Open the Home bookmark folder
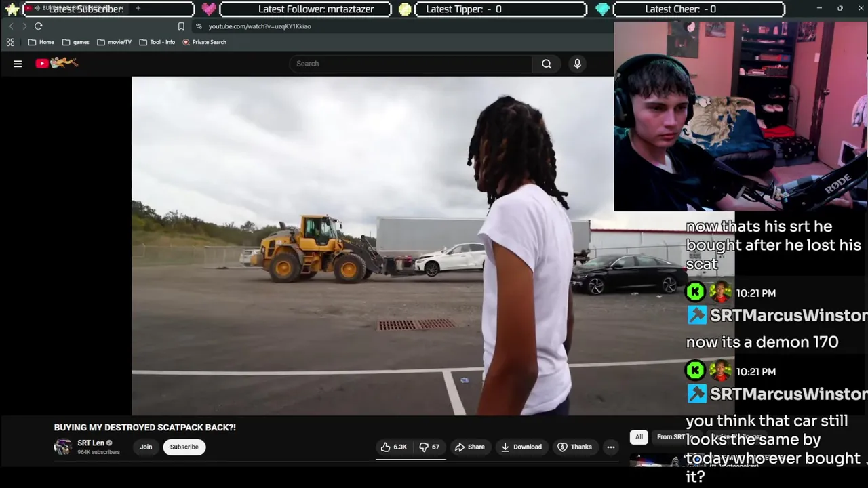This screenshot has width=868, height=488. (x=41, y=42)
